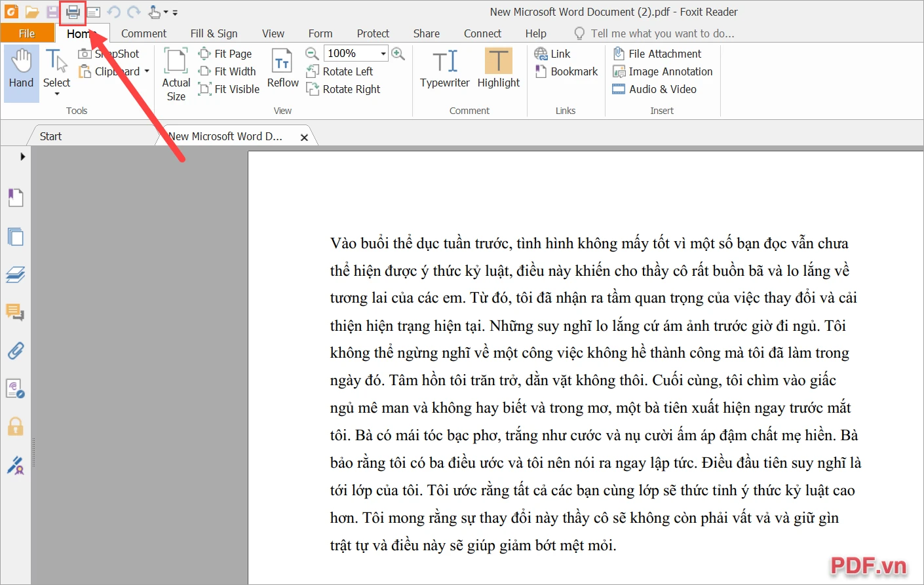
Task: Select the Highlight tool
Action: tap(499, 68)
